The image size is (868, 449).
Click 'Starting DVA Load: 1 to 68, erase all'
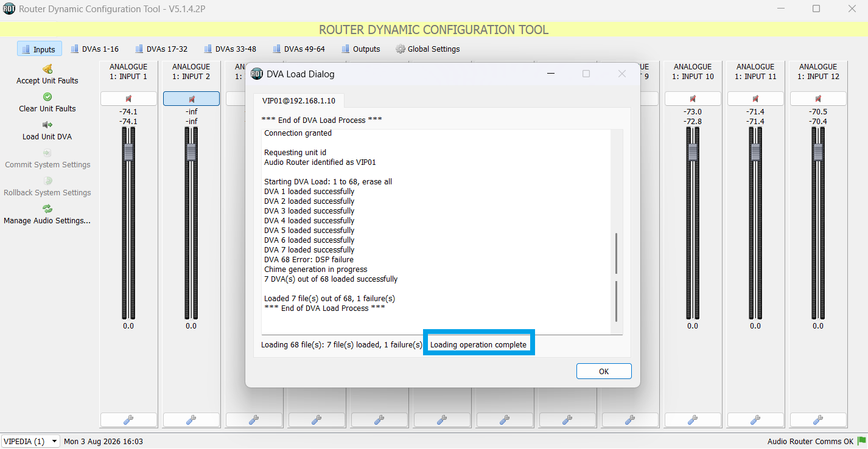pyautogui.click(x=328, y=182)
